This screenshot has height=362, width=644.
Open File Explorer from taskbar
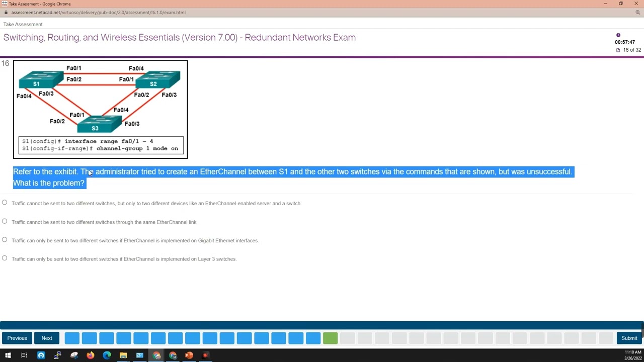coord(123,355)
